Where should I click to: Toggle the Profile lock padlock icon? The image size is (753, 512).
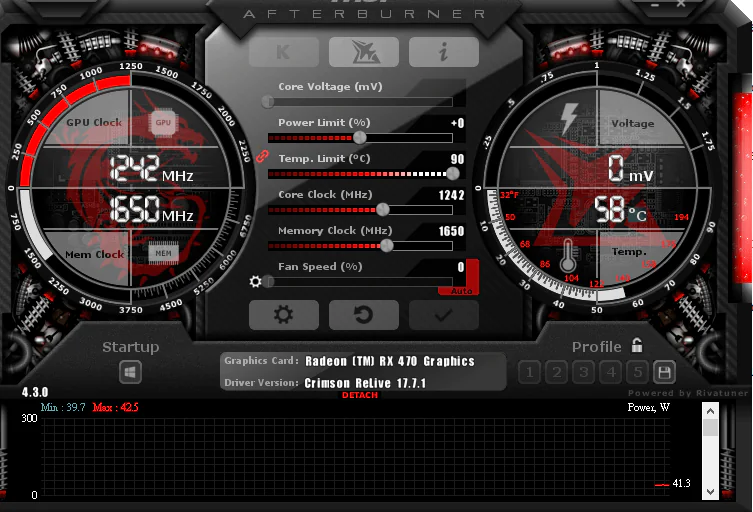tap(637, 345)
